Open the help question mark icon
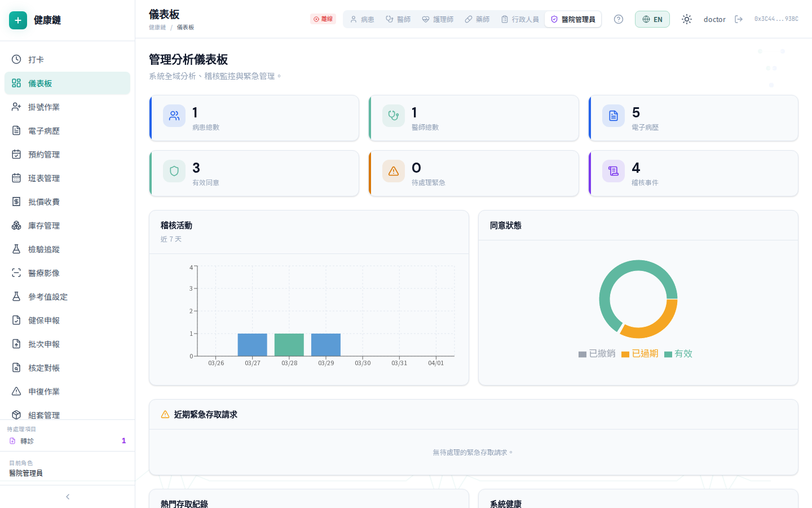Screen dimensions: 812x508 tap(619, 19)
